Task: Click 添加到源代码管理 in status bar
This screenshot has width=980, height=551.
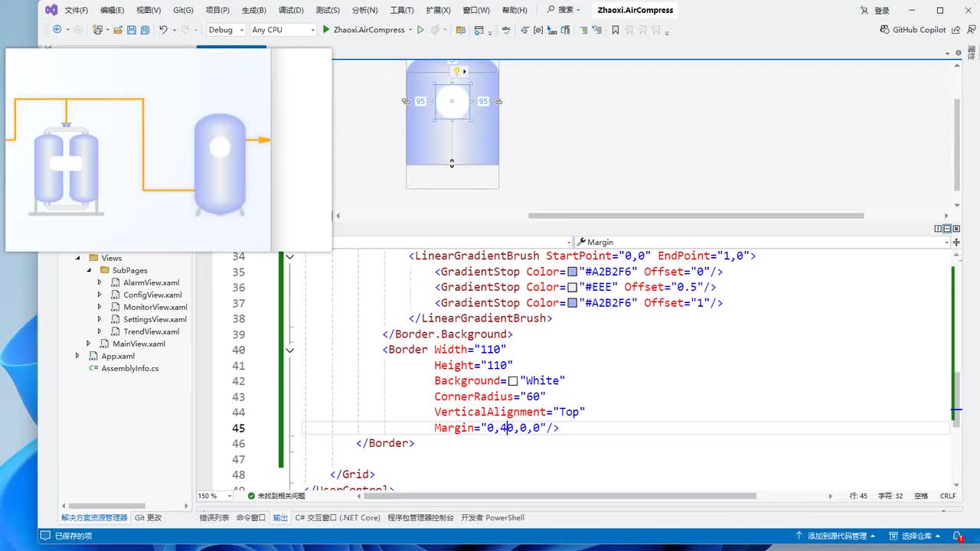Action: (x=836, y=536)
